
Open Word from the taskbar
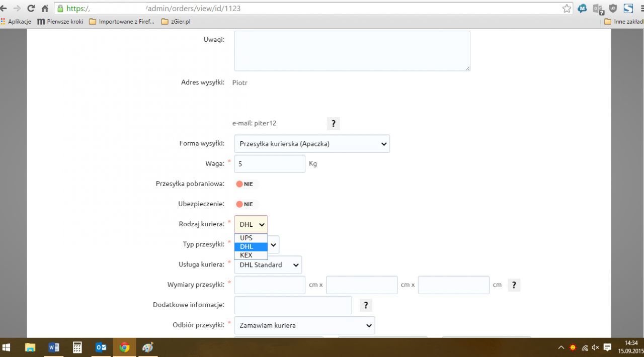(54, 347)
